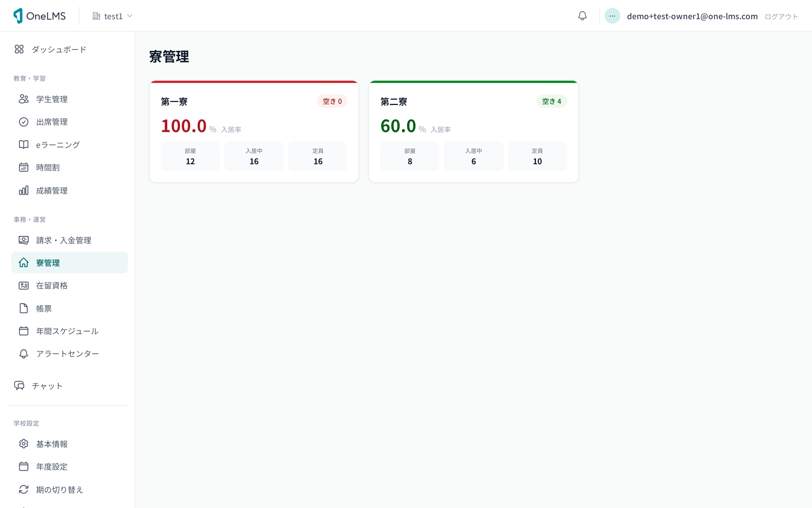Viewport: 812px width, 508px height.
Task: Click the OneLMS logo
Action: point(39,16)
